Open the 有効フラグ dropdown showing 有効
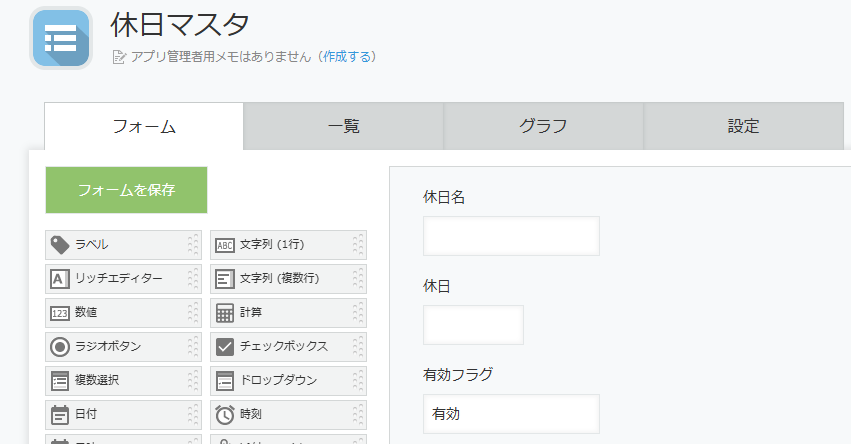The height and width of the screenshot is (444, 851). coord(511,413)
